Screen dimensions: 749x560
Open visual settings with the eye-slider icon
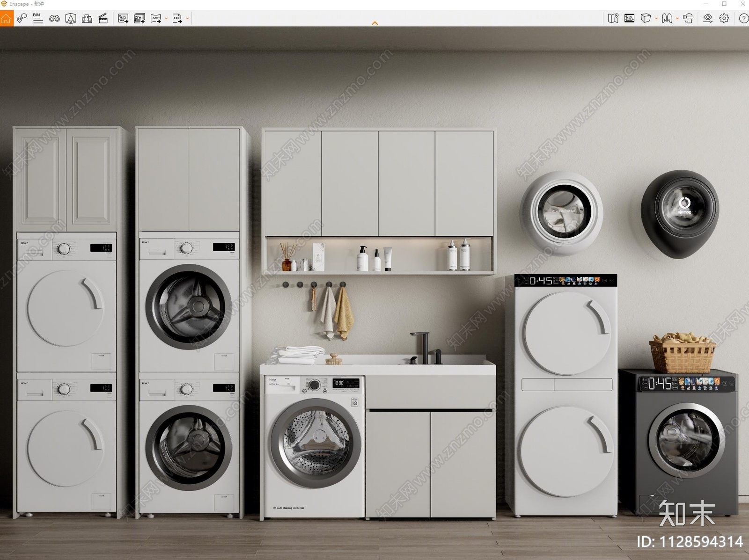[708, 19]
